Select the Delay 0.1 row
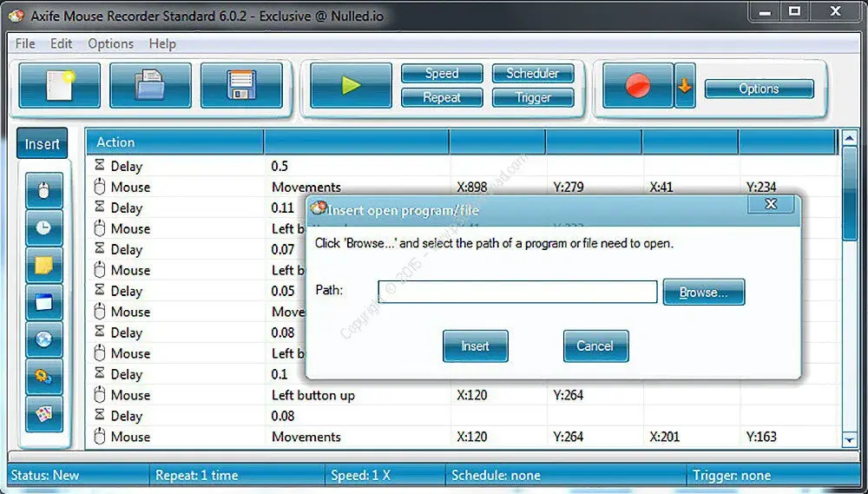Image resolution: width=868 pixels, height=494 pixels. (196, 374)
